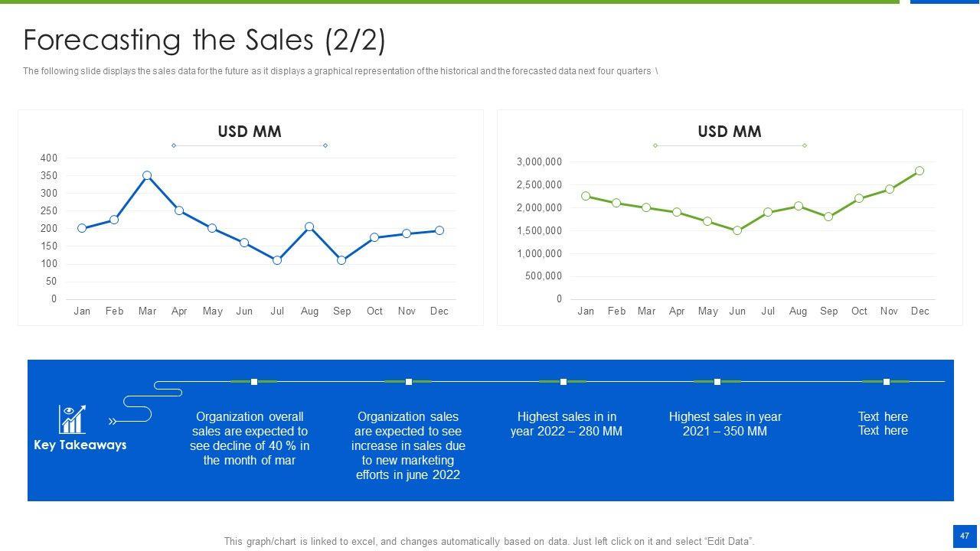Click the October data point on the green line
This screenshot has width=980, height=551.
coord(859,198)
